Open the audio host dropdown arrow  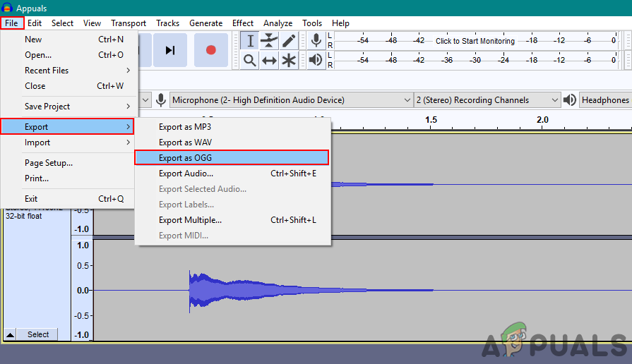click(145, 100)
